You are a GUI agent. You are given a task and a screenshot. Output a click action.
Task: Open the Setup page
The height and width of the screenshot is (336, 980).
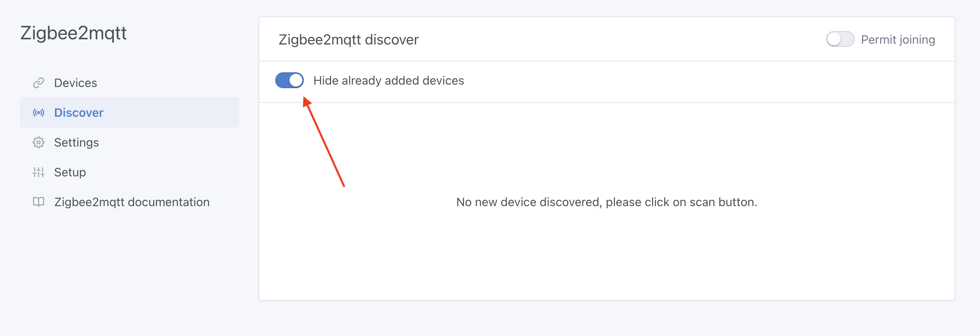(x=70, y=172)
